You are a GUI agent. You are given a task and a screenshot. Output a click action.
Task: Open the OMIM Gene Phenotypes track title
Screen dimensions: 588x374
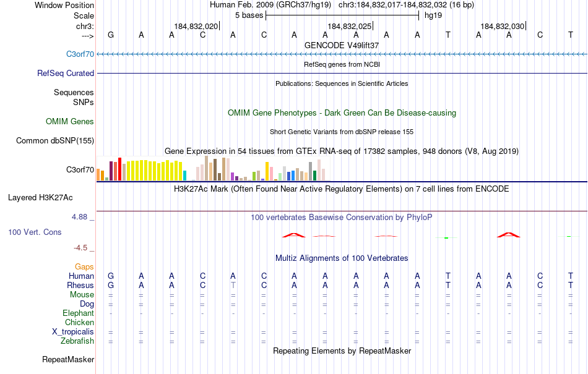342,113
